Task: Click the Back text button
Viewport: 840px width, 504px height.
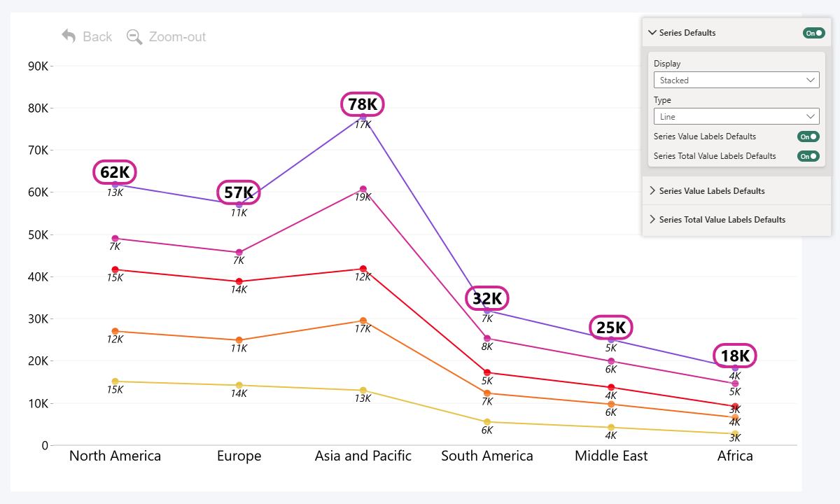Action: coord(97,36)
